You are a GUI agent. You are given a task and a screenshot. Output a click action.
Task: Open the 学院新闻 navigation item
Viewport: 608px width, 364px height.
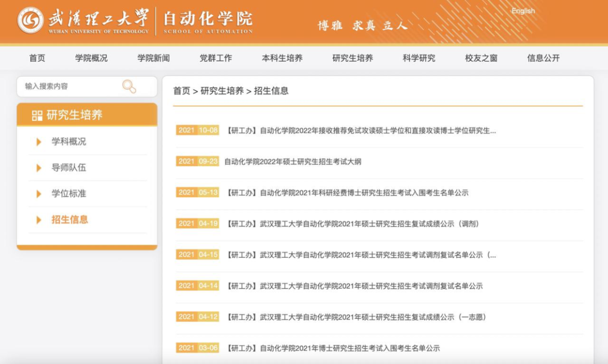pyautogui.click(x=154, y=58)
